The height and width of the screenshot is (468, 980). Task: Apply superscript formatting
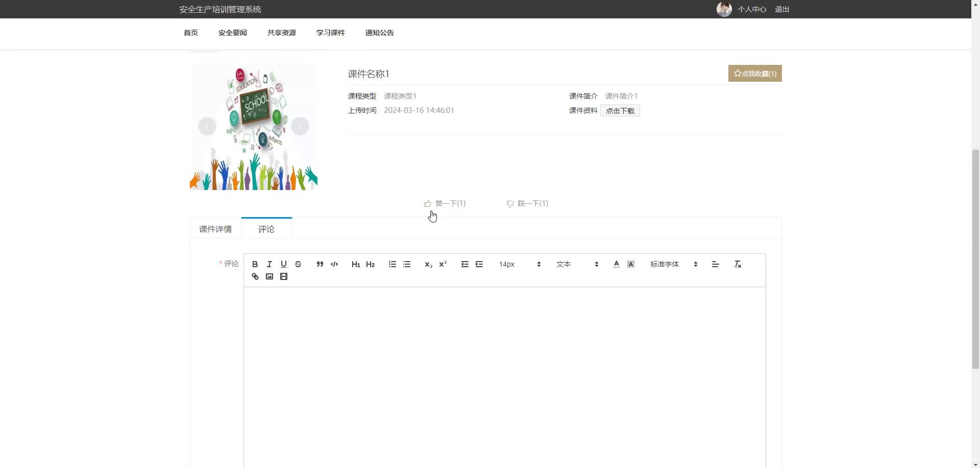click(x=443, y=264)
